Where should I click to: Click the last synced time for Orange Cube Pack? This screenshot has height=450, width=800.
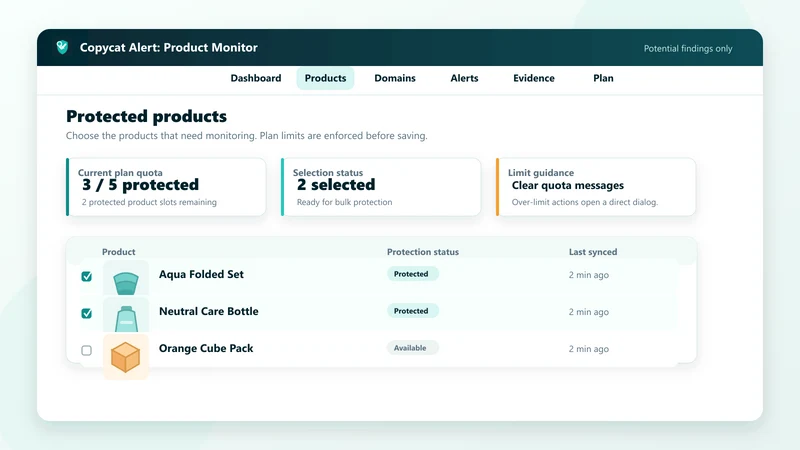coord(589,349)
